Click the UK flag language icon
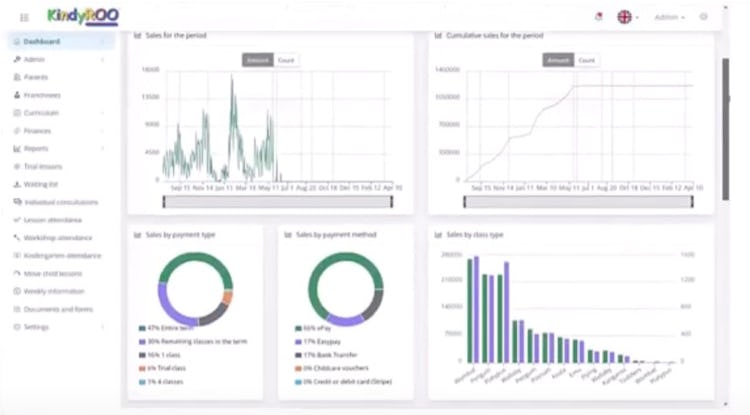This screenshot has width=750, height=415. coord(624,17)
